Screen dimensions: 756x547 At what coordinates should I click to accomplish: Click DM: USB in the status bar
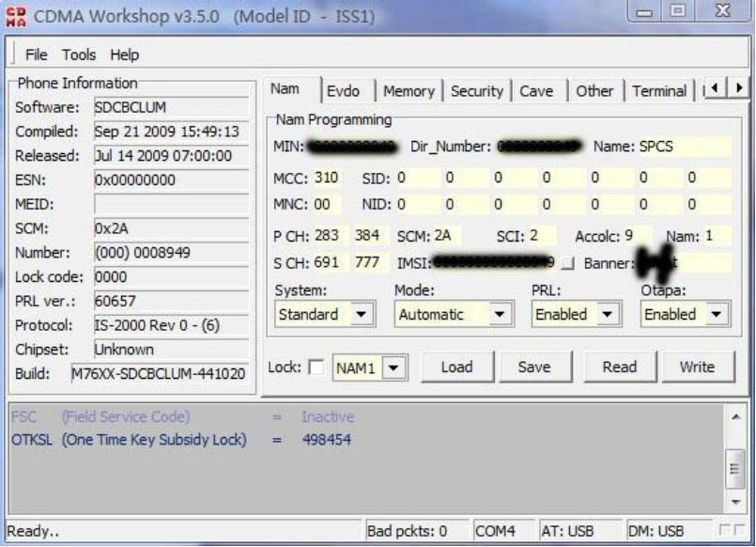[669, 531]
